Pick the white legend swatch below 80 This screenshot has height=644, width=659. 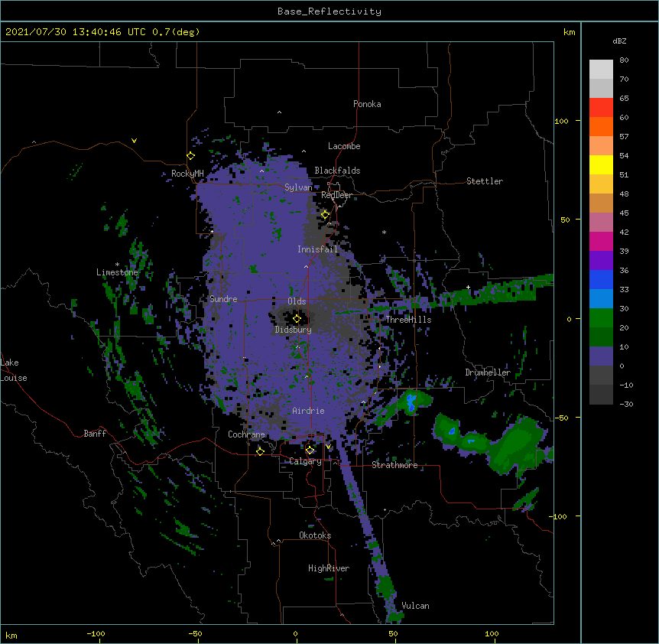tap(601, 69)
